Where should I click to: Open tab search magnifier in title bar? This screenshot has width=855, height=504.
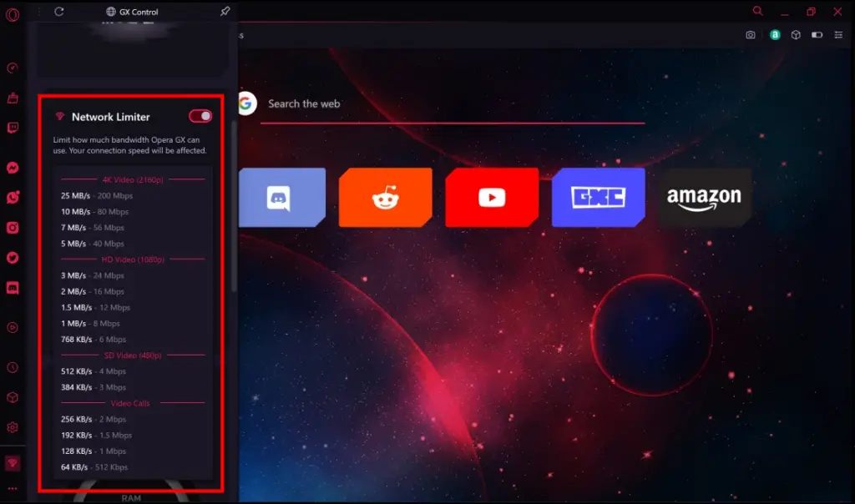pyautogui.click(x=757, y=11)
